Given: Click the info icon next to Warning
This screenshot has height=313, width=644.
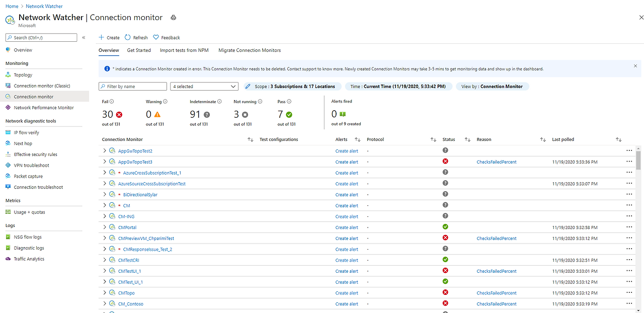Looking at the screenshot, I should 165,101.
